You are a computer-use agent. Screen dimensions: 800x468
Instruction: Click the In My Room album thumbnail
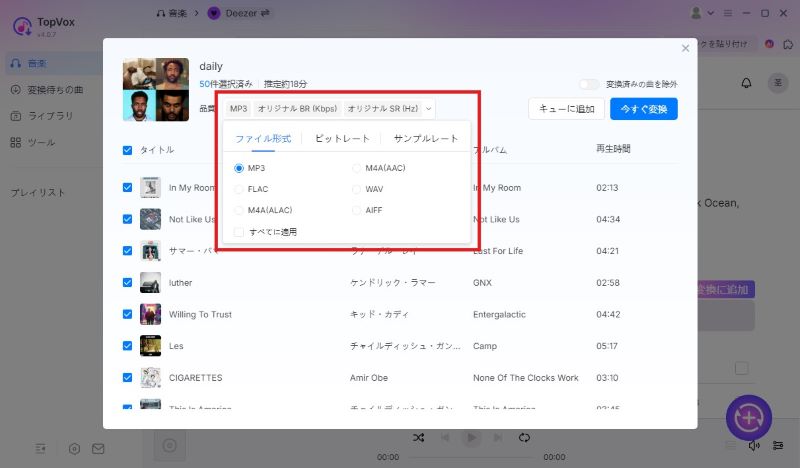pos(151,187)
